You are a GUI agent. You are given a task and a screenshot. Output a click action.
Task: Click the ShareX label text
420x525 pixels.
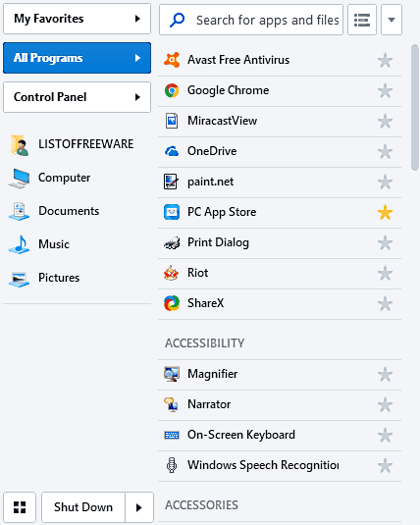205,303
